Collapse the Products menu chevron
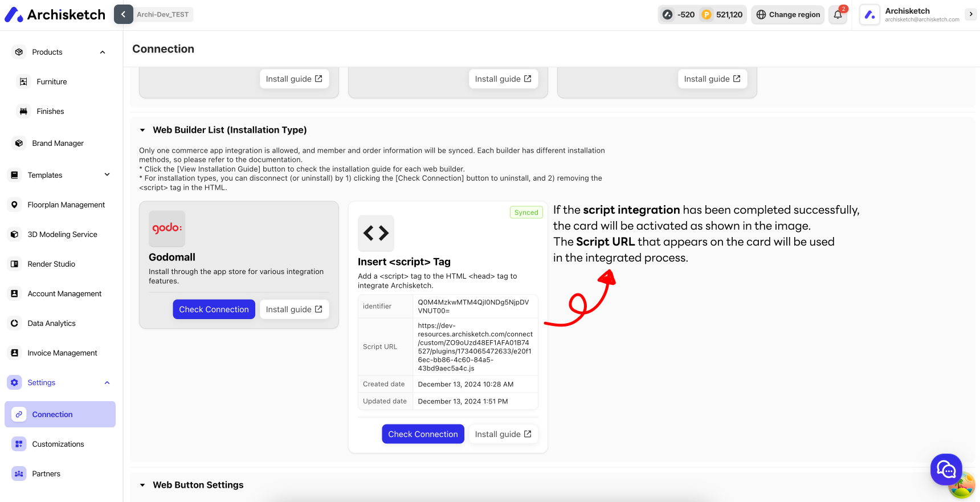The width and height of the screenshot is (980, 502). [103, 52]
